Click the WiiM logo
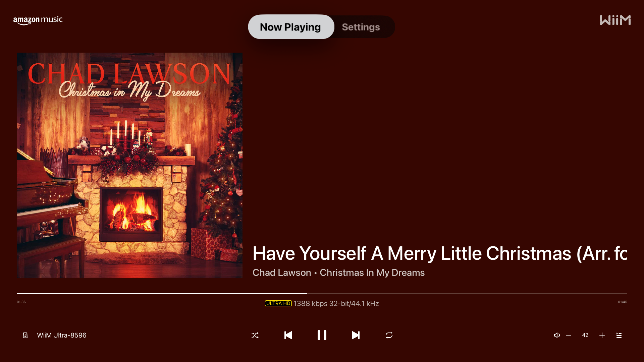The image size is (644, 362). coord(615,20)
